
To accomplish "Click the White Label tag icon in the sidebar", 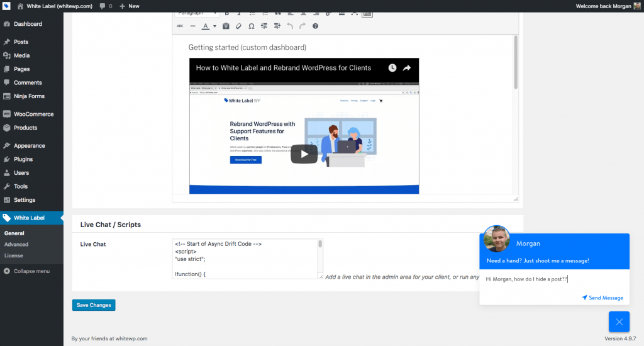I will [x=6, y=218].
